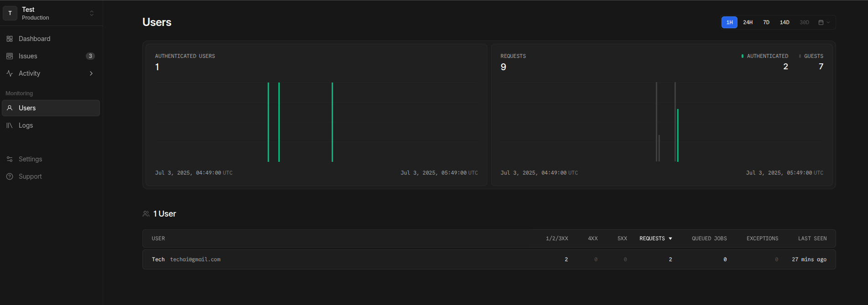Open Issues in the sidebar
This screenshot has width=868, height=305.
click(x=51, y=56)
